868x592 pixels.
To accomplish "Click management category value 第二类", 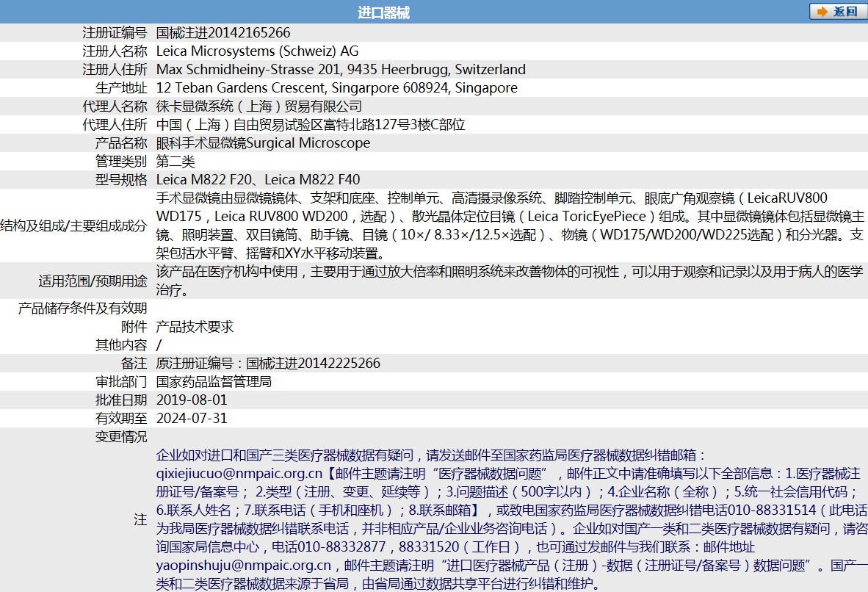I will [176, 161].
